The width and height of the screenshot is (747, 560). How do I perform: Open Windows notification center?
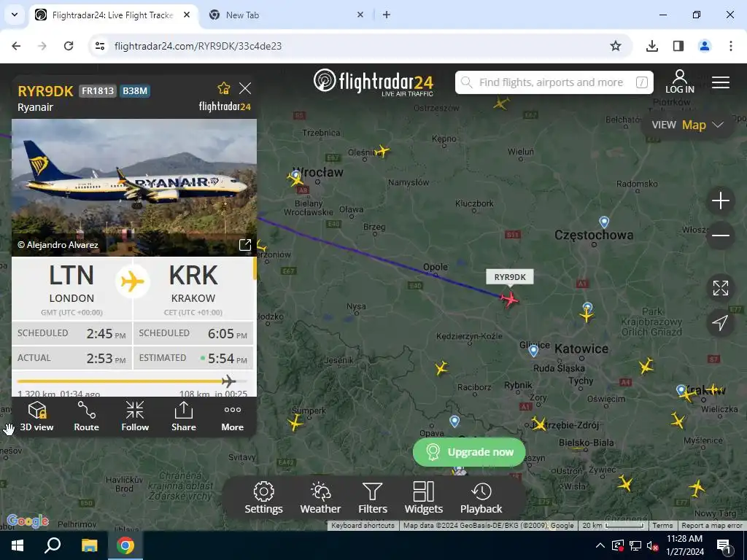click(x=724, y=545)
